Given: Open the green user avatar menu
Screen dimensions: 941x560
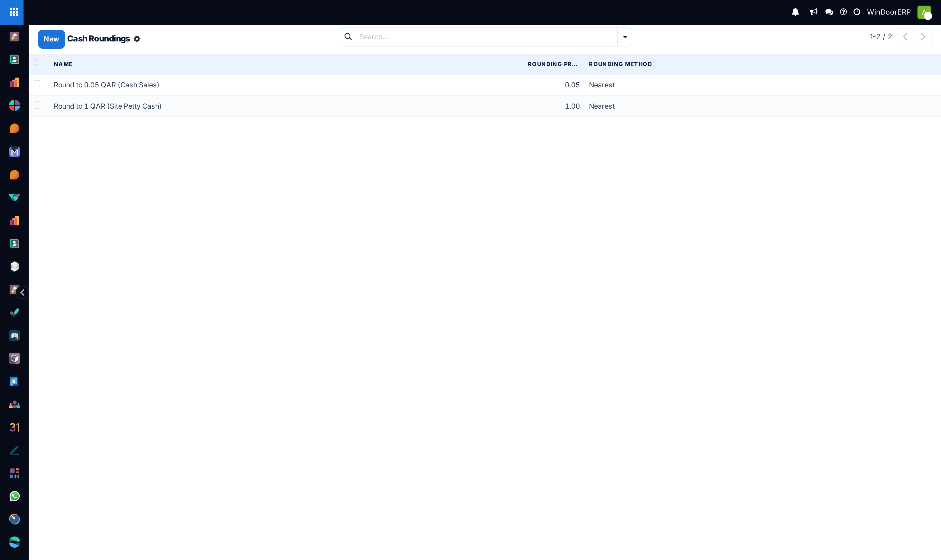Looking at the screenshot, I should [x=924, y=12].
